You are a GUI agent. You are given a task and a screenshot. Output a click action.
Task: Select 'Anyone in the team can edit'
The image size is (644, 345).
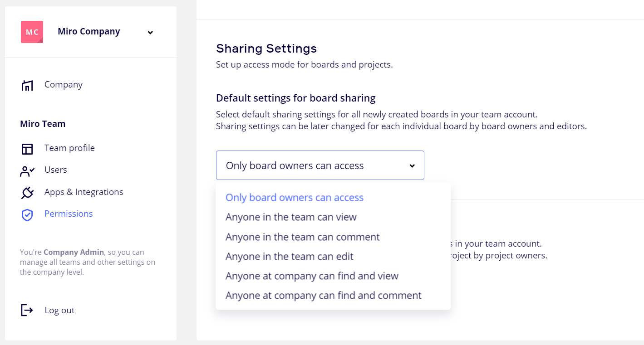coord(290,257)
